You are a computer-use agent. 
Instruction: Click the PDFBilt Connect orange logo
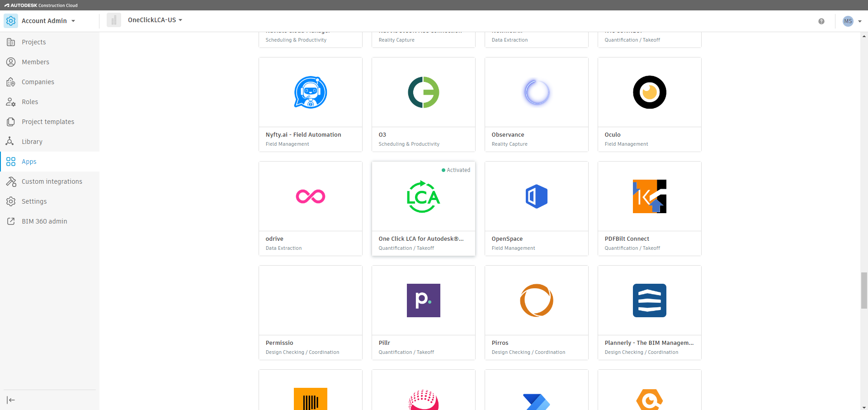pyautogui.click(x=650, y=196)
